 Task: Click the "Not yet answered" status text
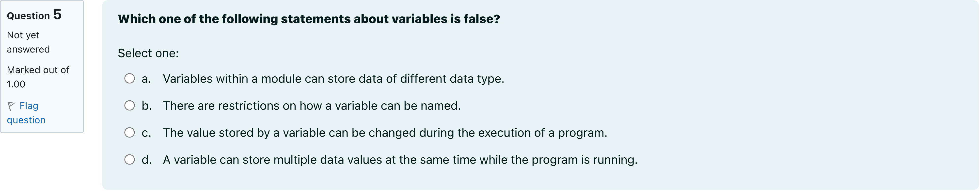click(x=28, y=42)
